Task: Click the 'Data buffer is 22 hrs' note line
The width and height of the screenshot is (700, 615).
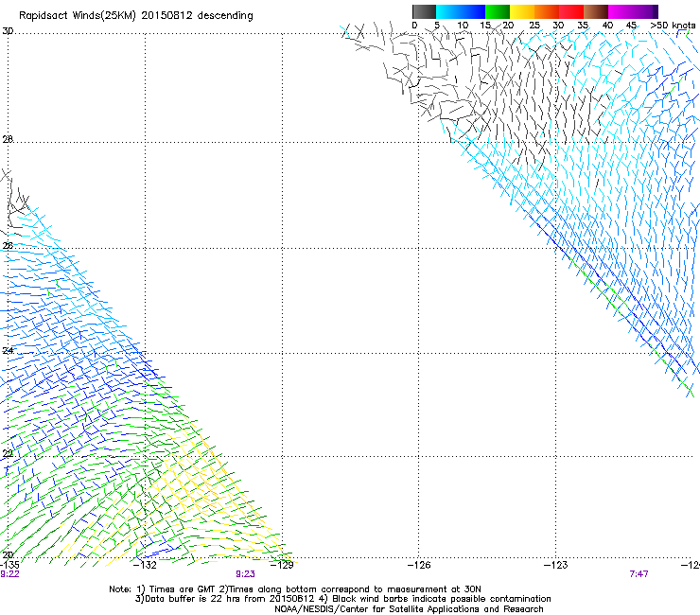Action: (342, 599)
